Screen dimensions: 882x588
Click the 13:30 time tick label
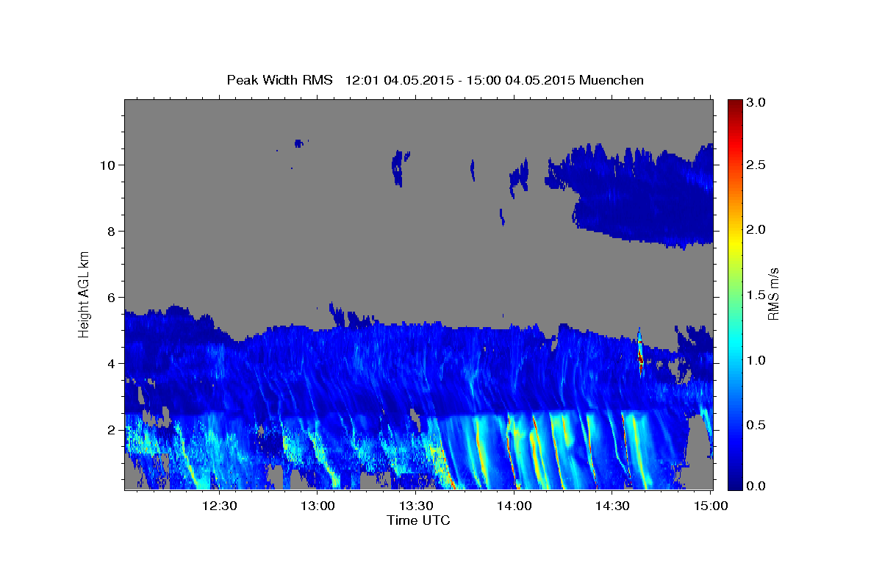tap(416, 506)
